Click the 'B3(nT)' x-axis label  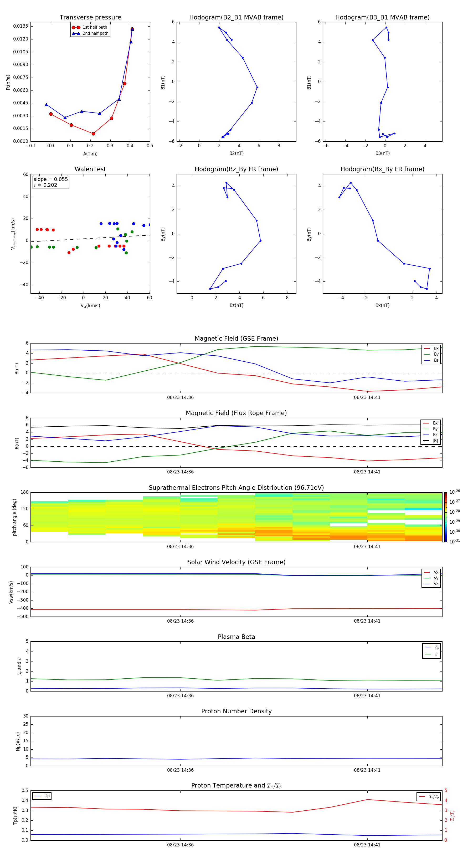[382, 153]
